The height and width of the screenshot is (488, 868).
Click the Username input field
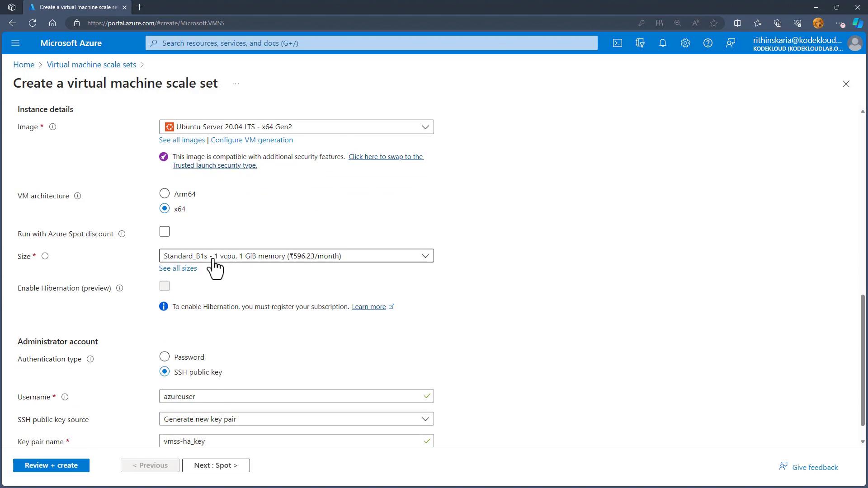point(296,396)
